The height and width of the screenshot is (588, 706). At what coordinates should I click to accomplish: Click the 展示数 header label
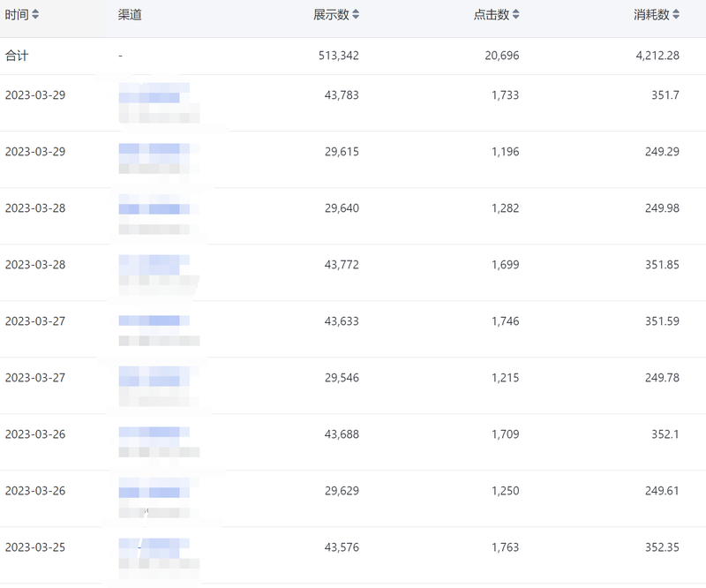[332, 14]
